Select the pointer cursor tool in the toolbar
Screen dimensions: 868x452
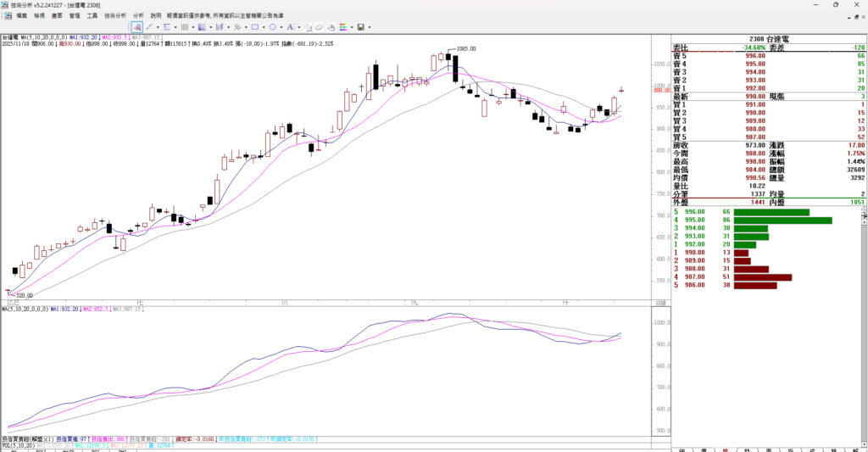(x=137, y=27)
